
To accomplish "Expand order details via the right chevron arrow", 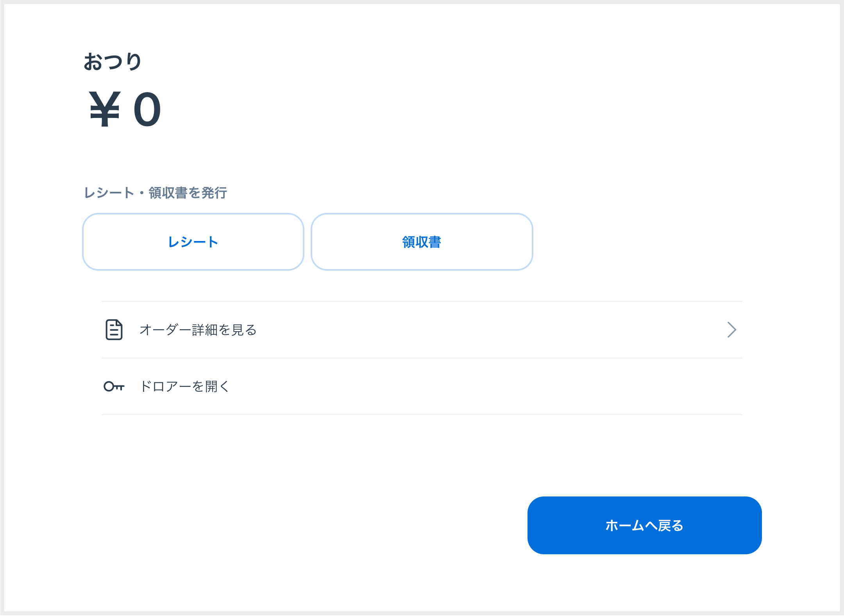I will (731, 330).
